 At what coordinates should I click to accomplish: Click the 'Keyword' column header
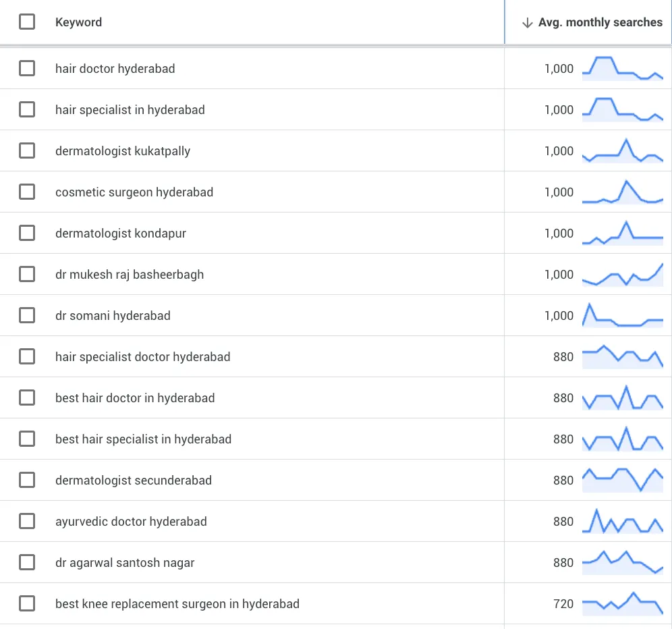78,22
